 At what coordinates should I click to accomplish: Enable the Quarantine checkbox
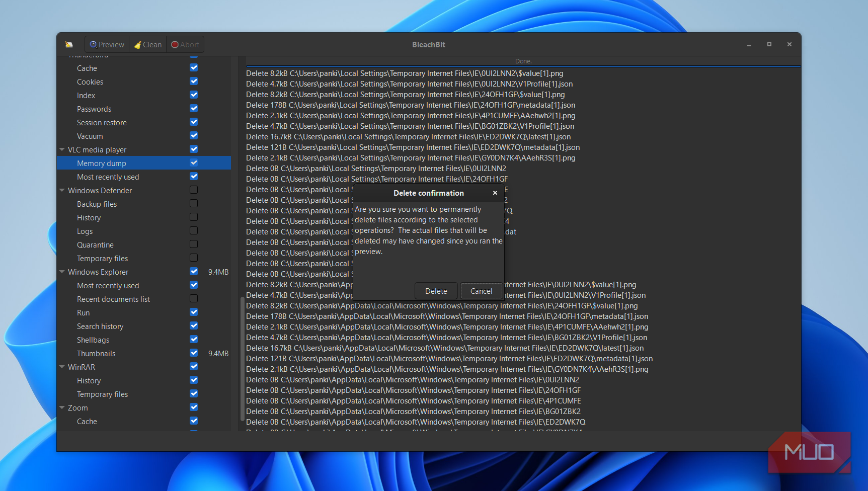194,244
